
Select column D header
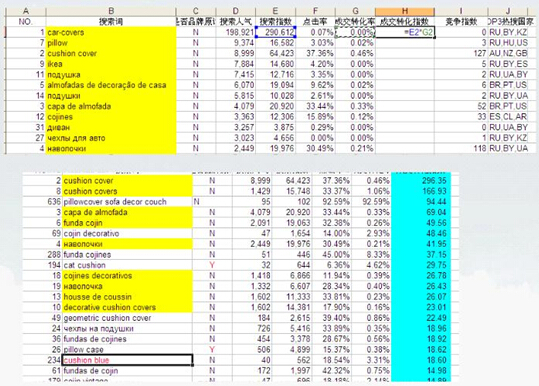pos(235,12)
